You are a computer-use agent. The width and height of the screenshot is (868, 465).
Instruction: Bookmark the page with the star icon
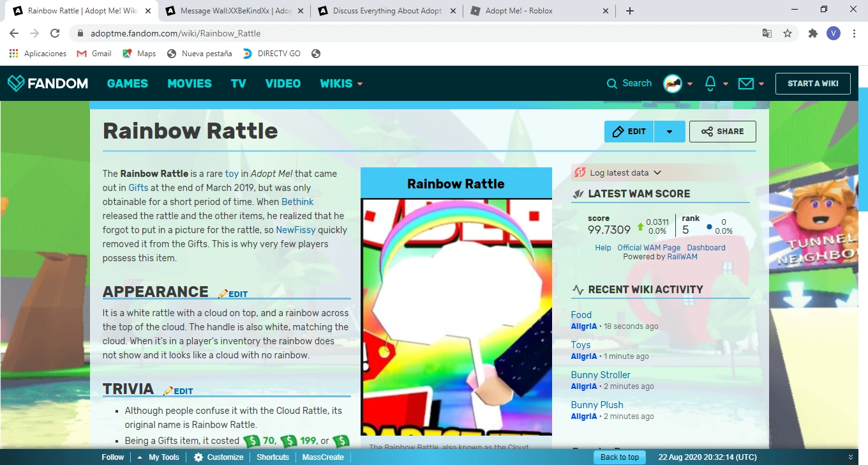point(788,33)
